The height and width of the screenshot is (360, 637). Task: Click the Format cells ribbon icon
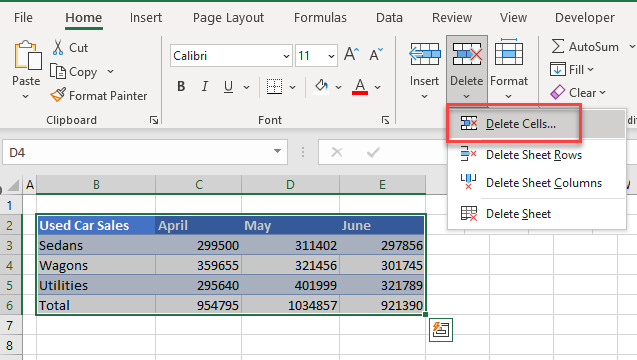509,53
